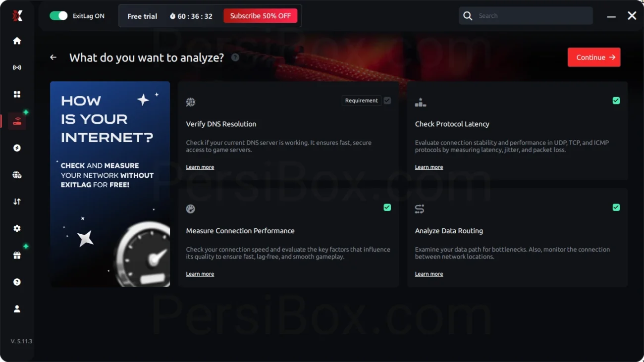This screenshot has height=362, width=644.
Task: Select the network analyzer router icon in the sidebar
Action: 17,121
